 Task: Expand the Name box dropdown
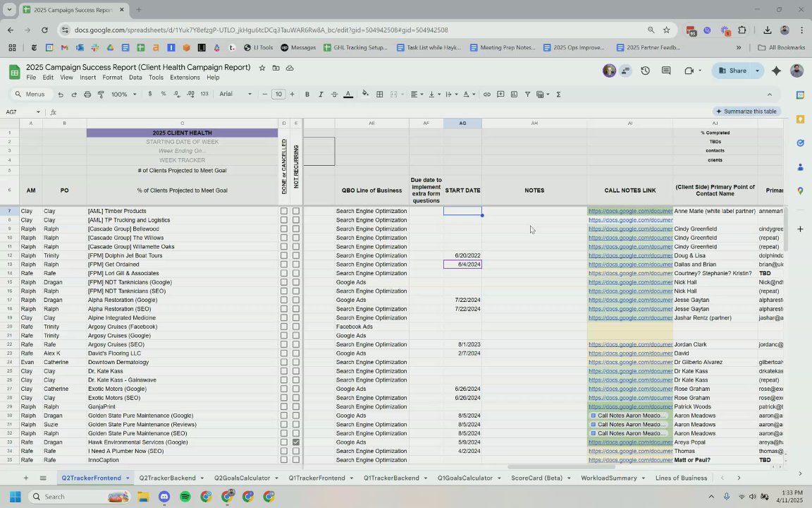click(38, 112)
